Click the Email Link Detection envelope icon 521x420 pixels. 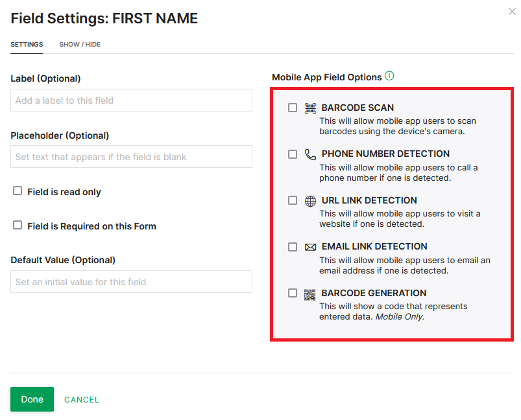click(x=310, y=247)
